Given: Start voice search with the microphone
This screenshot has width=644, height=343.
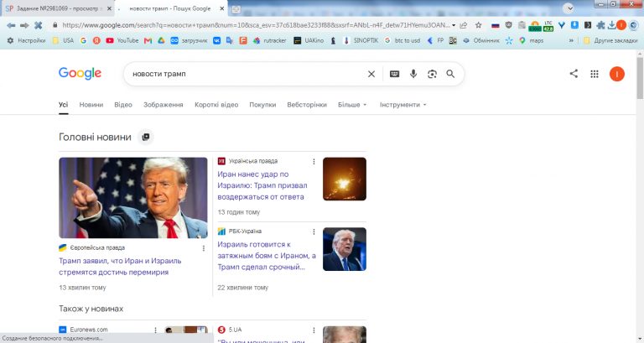Looking at the screenshot, I should tap(413, 74).
